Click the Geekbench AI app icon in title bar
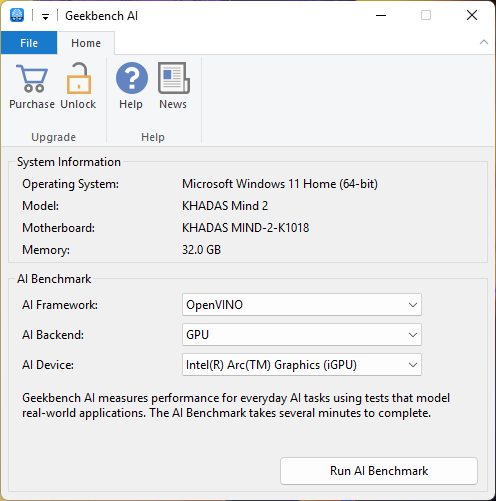Viewport: 496px width, 501px height. coord(17,15)
